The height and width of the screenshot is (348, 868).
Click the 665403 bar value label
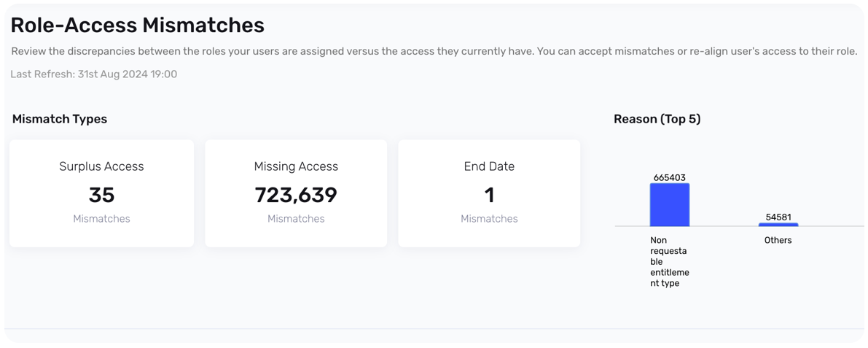tap(670, 177)
